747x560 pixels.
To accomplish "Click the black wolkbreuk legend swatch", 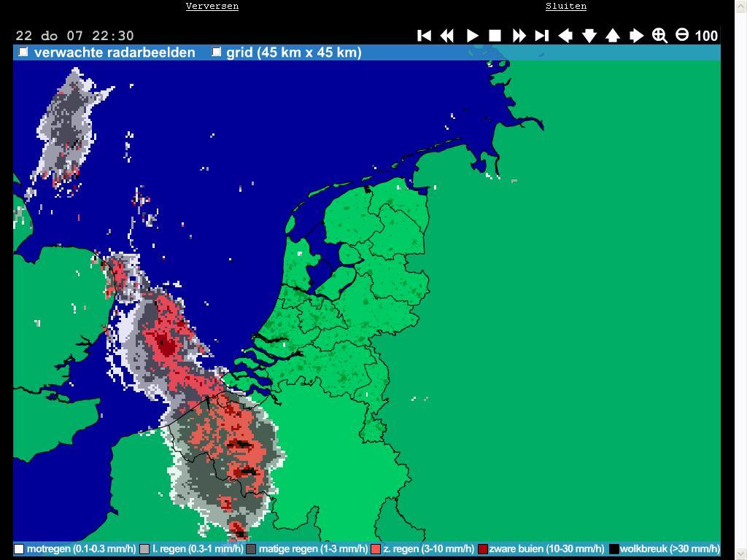I will pyautogui.click(x=614, y=549).
